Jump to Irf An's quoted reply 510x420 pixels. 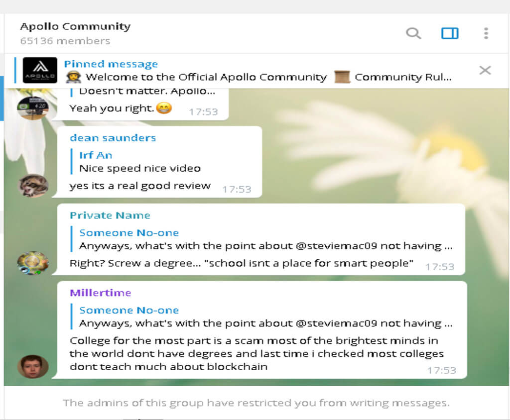(139, 162)
